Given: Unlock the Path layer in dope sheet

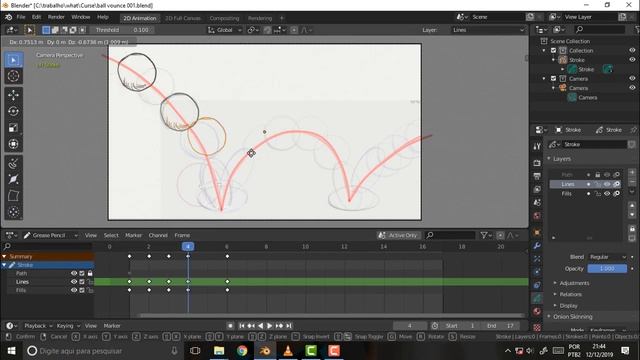Looking at the screenshot, I should [x=90, y=273].
